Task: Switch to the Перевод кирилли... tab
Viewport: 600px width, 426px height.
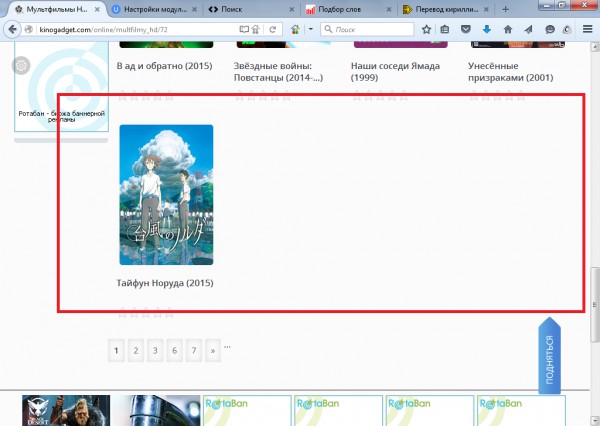Action: coord(447,9)
